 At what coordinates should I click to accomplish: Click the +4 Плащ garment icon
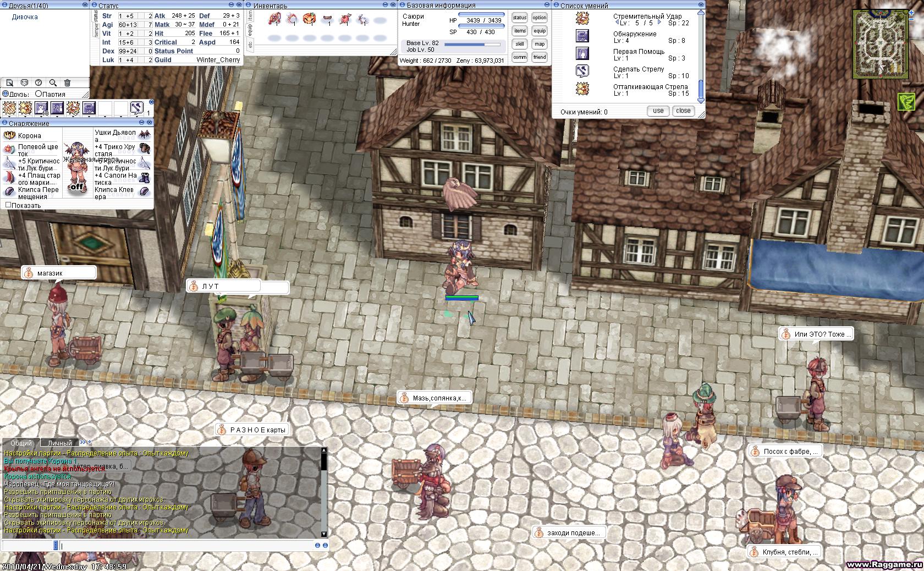(x=9, y=178)
